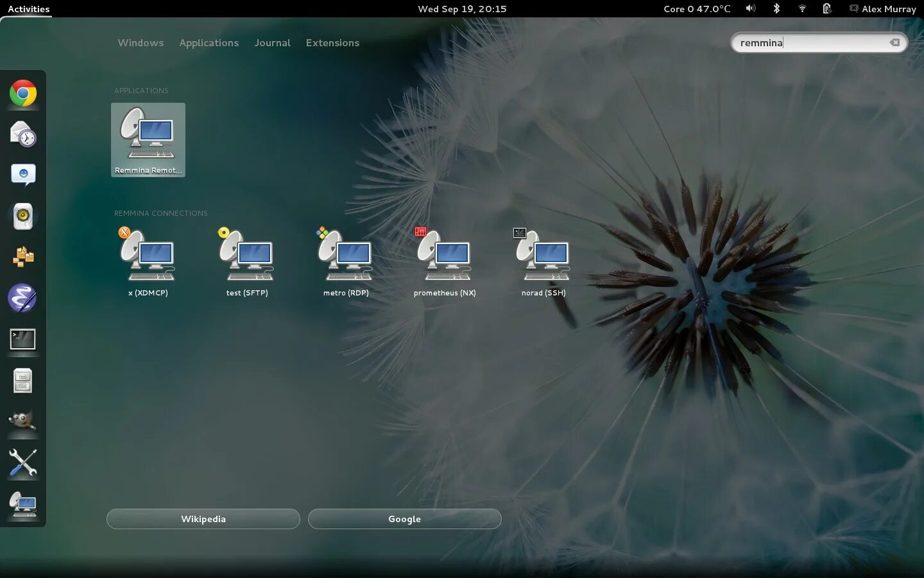The width and height of the screenshot is (924, 578).
Task: Open the Alex Murray user menu
Action: (x=883, y=9)
